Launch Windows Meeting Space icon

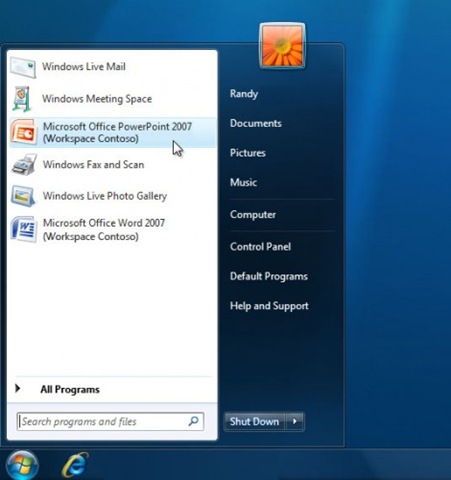(23, 99)
